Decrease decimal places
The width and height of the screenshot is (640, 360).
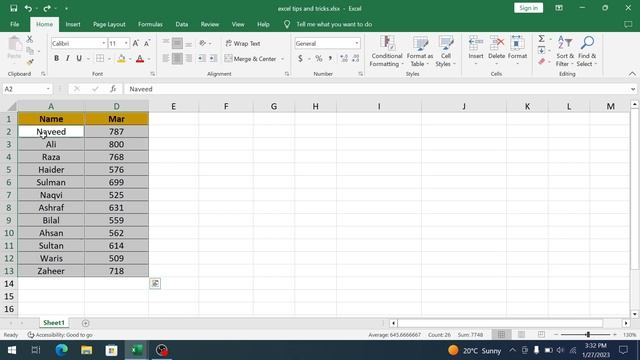[x=356, y=59]
